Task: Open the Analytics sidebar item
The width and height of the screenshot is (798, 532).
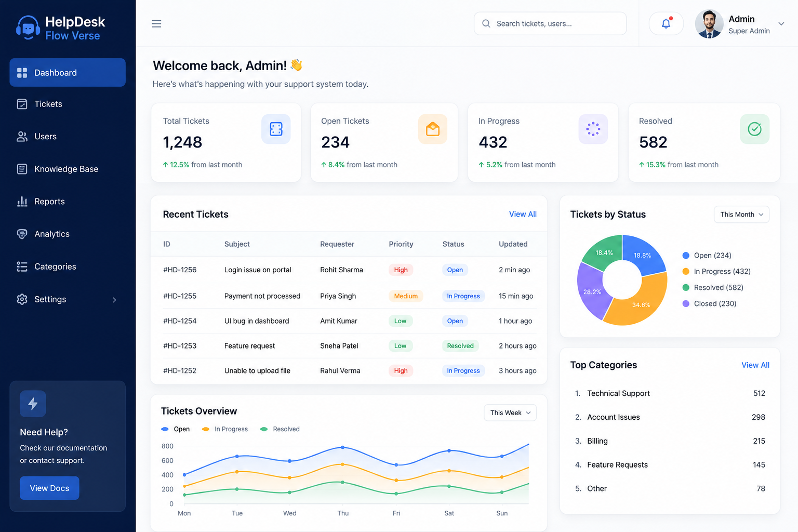Action: coord(68,234)
